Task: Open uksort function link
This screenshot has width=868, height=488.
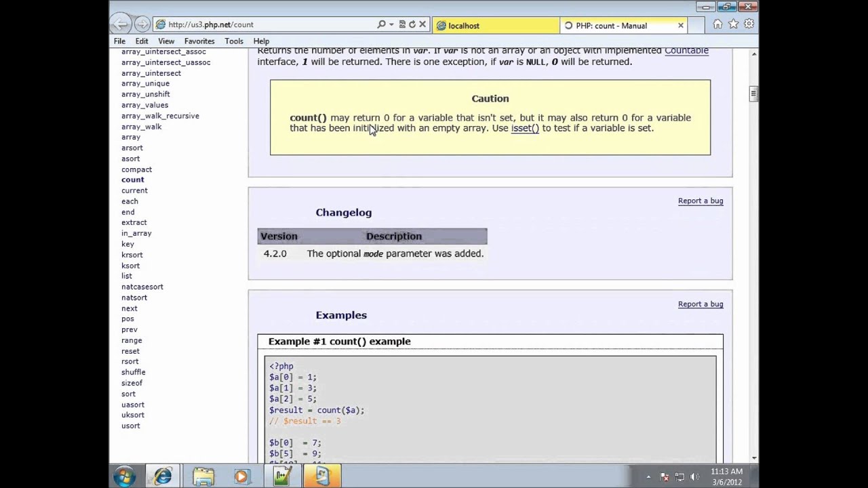Action: click(133, 415)
